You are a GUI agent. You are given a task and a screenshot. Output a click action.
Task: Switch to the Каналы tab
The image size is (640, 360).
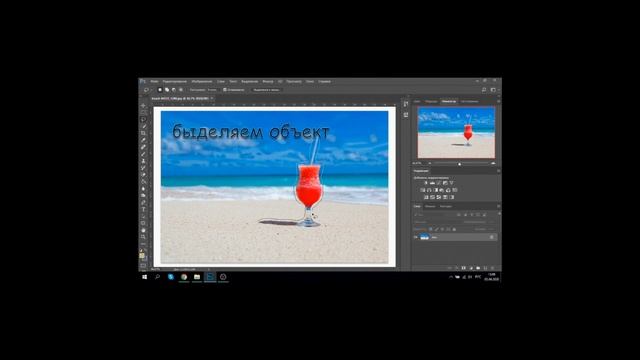pos(431,206)
